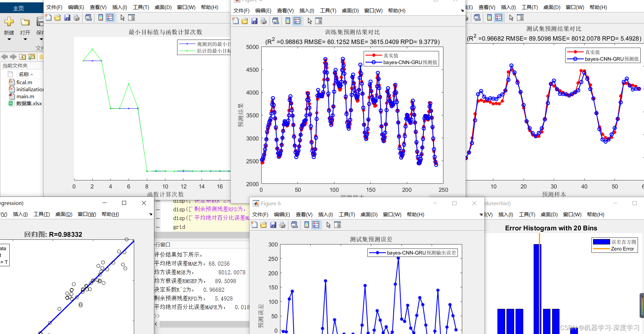Expand dropdown arrow under 新建 button
The width and height of the screenshot is (644, 334).
click(9, 39)
